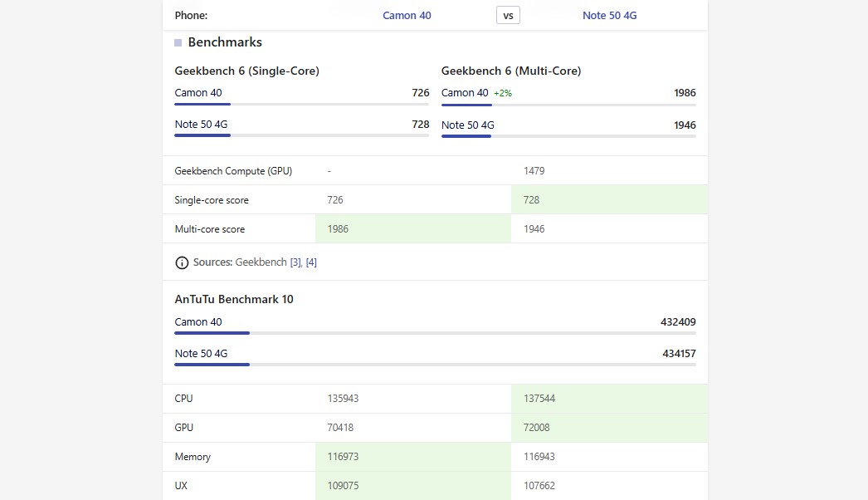Viewport: 868px width, 500px height.
Task: Open Geekbench source reference [4]
Action: point(311,262)
